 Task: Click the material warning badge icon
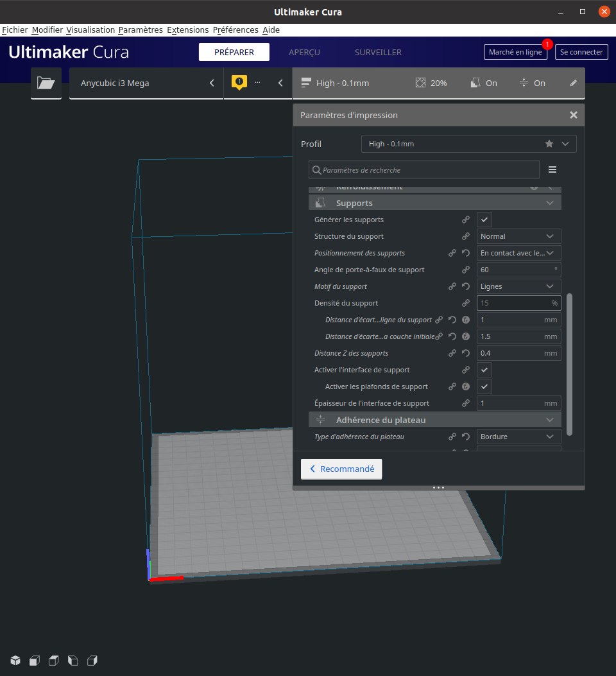point(239,82)
